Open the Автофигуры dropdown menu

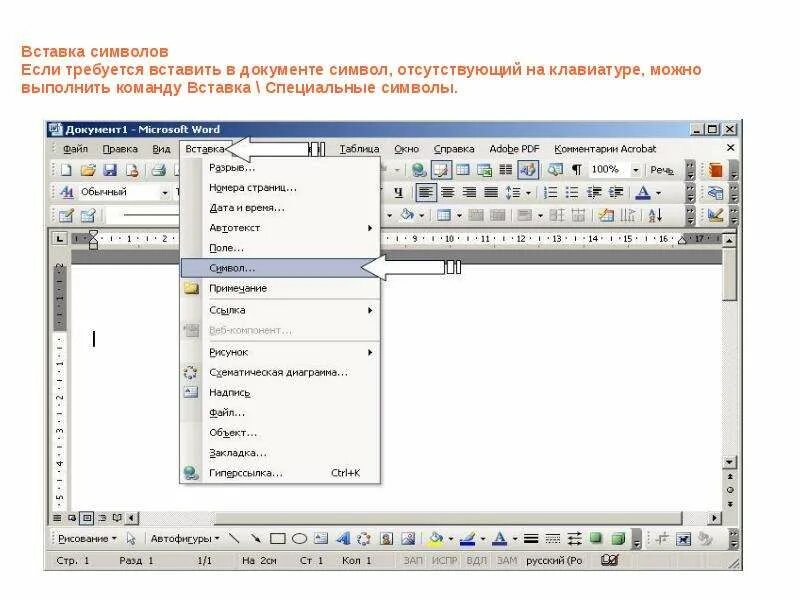tap(185, 539)
